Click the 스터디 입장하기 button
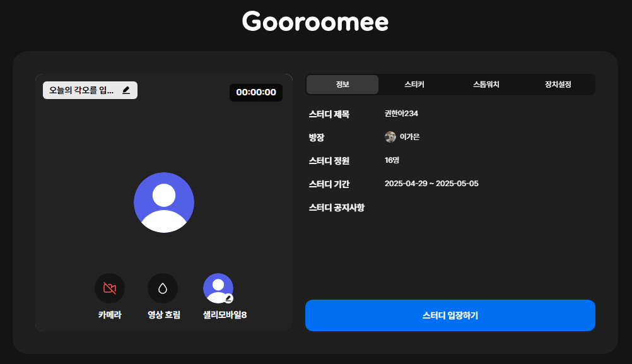The height and width of the screenshot is (364, 632). coord(450,315)
